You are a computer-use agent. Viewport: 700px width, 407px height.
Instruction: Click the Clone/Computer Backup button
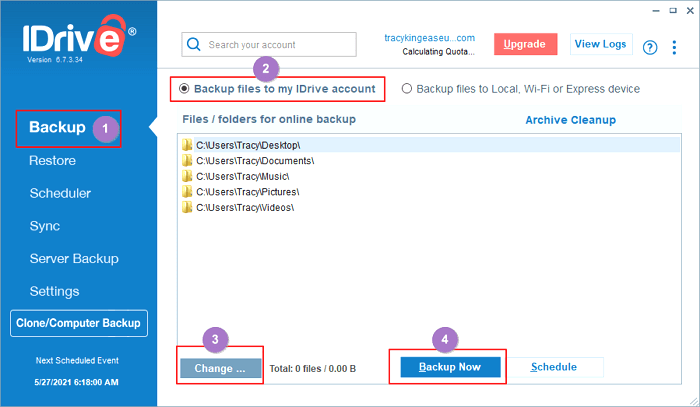tap(79, 324)
